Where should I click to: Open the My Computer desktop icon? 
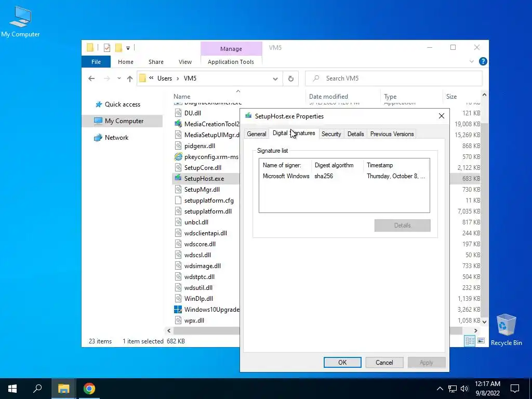(x=20, y=21)
